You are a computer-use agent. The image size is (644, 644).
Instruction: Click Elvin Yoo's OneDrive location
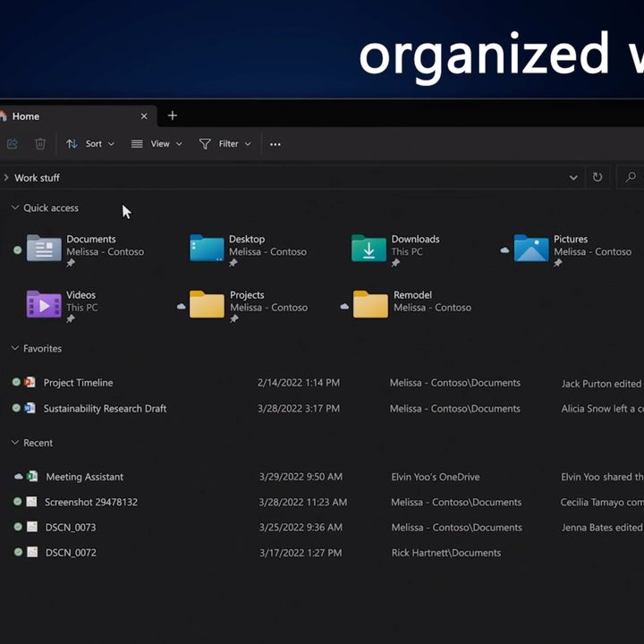(x=436, y=477)
